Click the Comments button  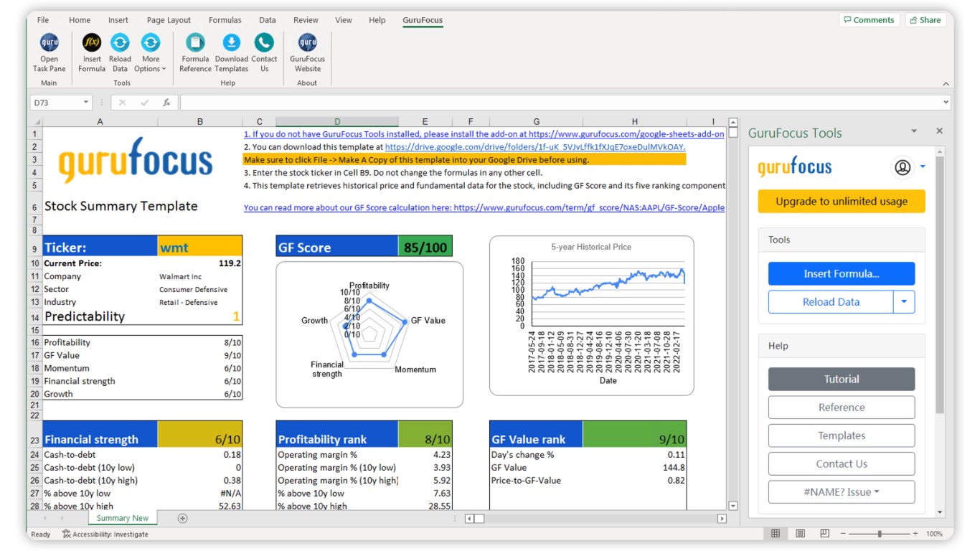pyautogui.click(x=869, y=20)
